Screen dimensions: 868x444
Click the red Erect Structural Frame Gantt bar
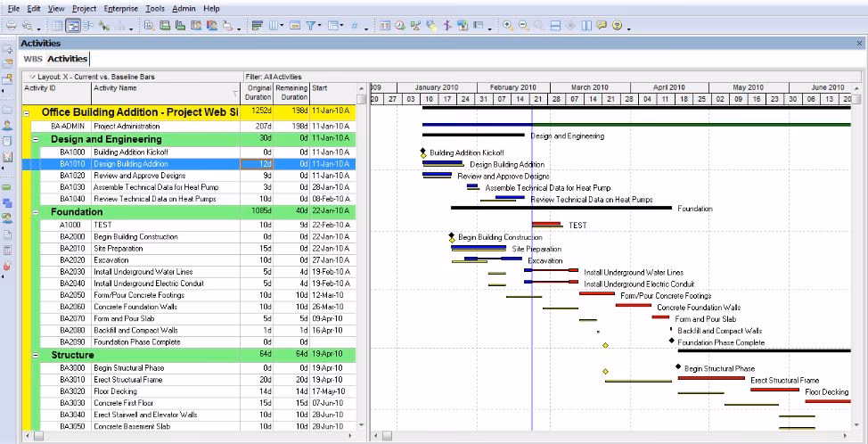point(710,378)
